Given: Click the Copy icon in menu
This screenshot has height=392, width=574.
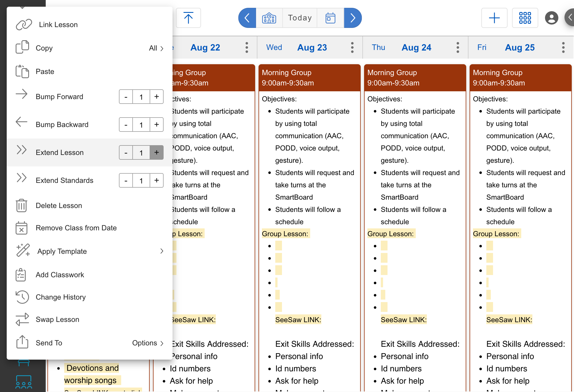Looking at the screenshot, I should pyautogui.click(x=22, y=47).
